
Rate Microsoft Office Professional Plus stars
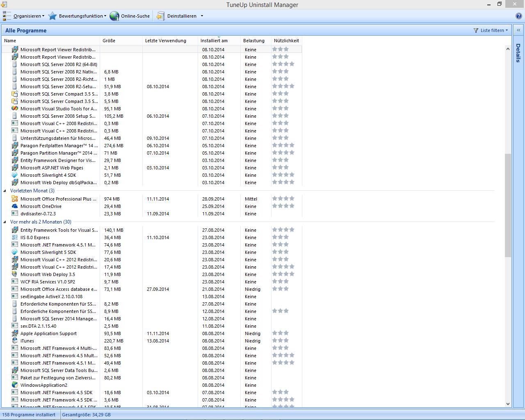click(283, 199)
